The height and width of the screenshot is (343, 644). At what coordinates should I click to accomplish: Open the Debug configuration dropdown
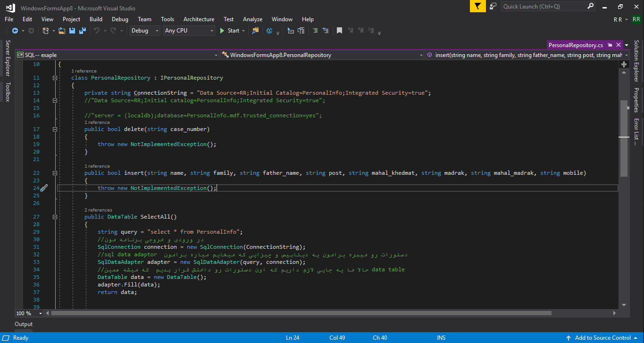click(145, 31)
